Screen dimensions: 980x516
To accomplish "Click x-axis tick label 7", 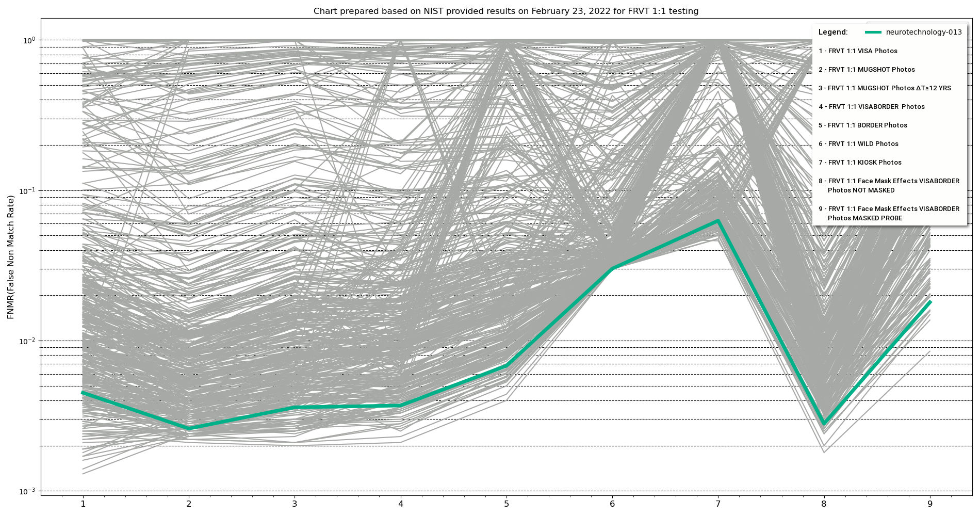I will tap(718, 504).
